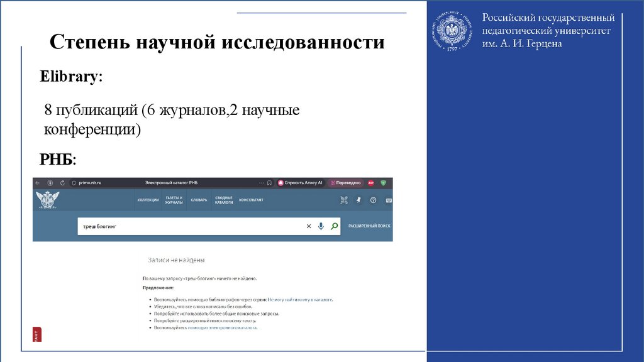Click the 'Спросить Алису AI' button

click(x=300, y=183)
